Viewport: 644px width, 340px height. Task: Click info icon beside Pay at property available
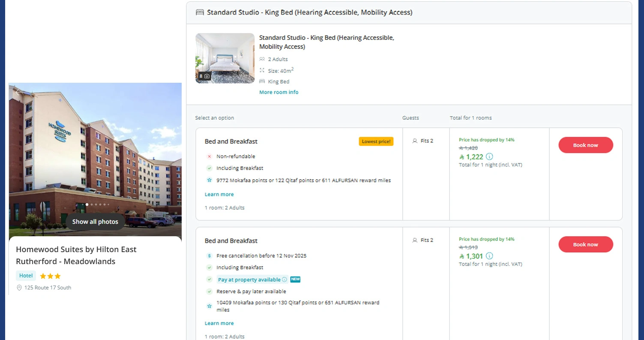[285, 279]
